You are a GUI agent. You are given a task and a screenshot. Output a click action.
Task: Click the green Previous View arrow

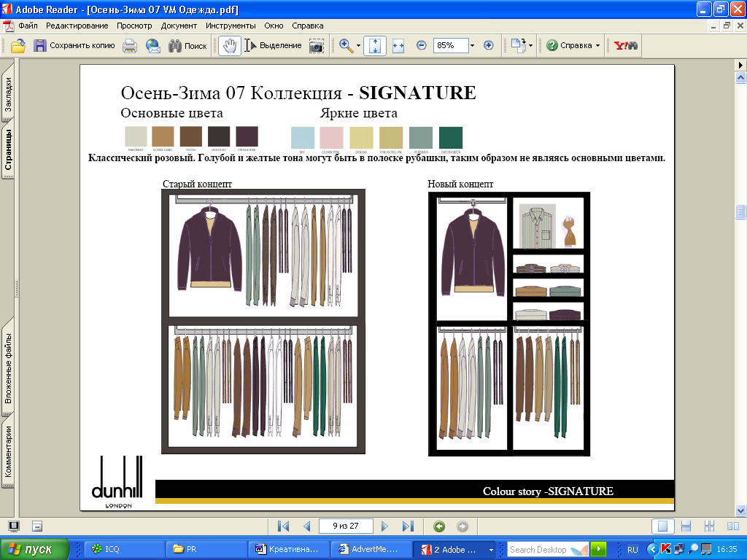tap(439, 526)
